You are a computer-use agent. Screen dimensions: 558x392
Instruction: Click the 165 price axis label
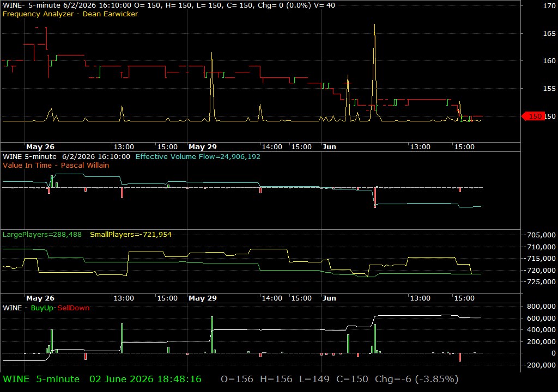coord(549,33)
